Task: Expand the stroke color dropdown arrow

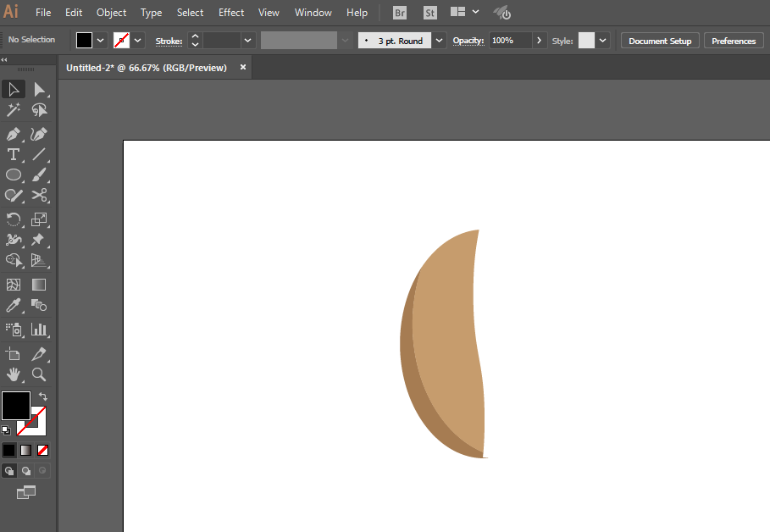Action: (x=138, y=41)
